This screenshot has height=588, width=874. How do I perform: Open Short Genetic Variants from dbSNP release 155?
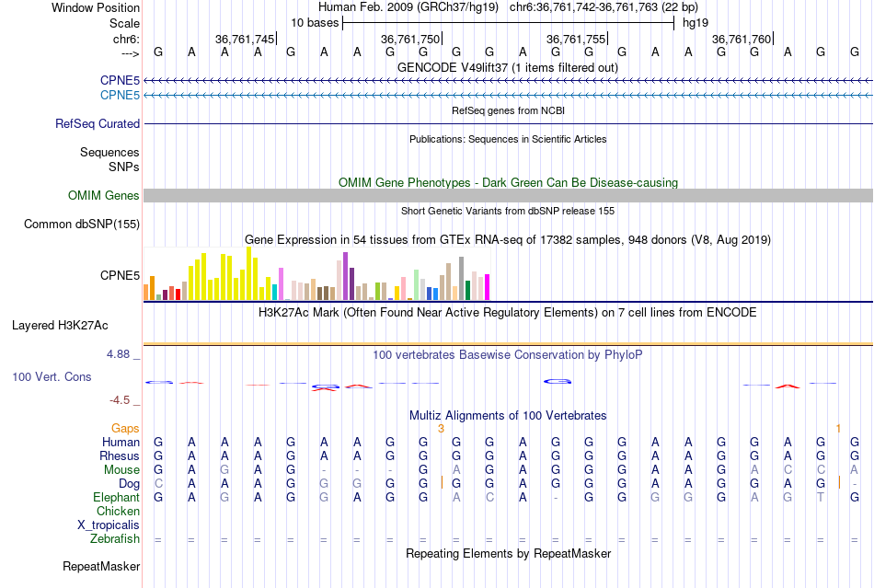point(508,211)
